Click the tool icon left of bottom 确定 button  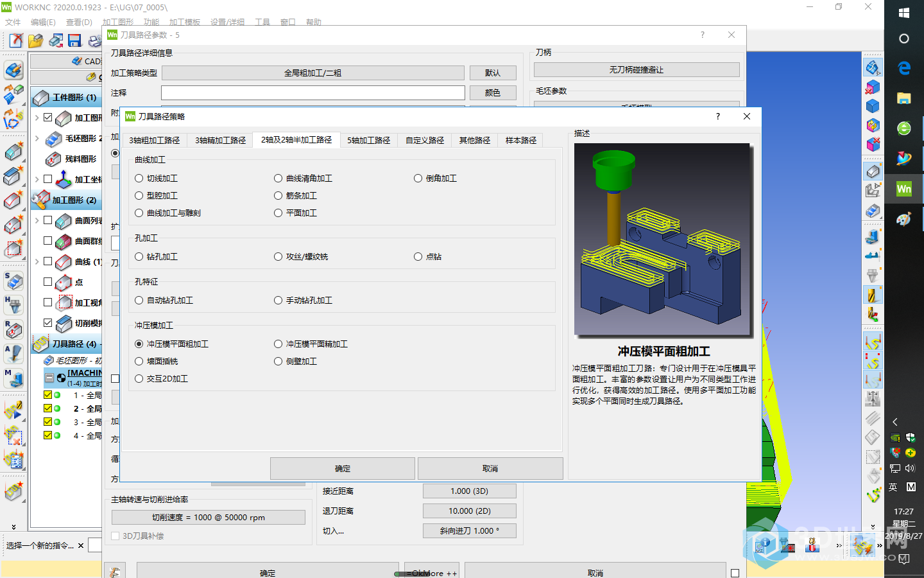coord(116,572)
